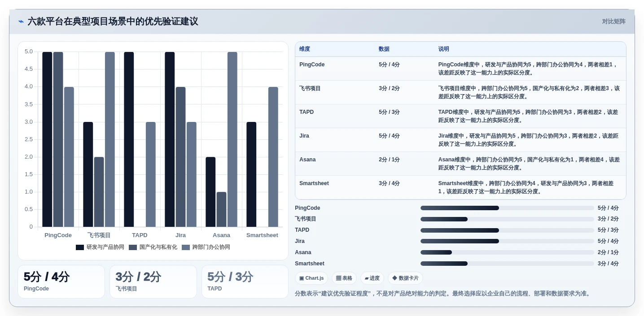Click the 国产化与私有化 legend label
Image resolution: width=644 pixels, height=316 pixels.
(x=158, y=247)
